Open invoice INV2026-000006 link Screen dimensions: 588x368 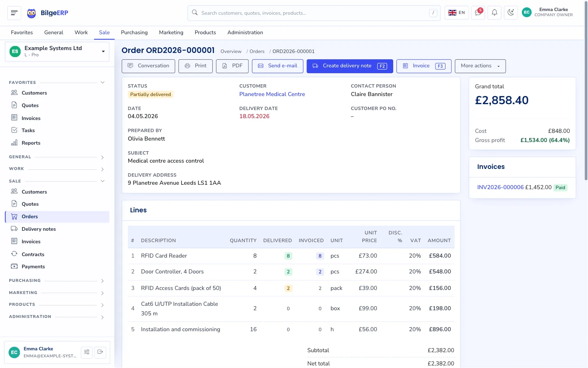coord(500,187)
